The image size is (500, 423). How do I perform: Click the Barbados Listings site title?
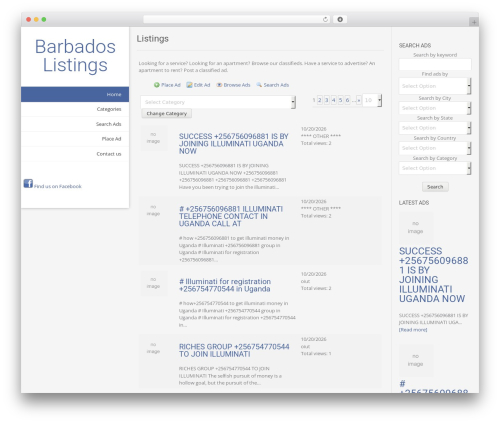point(75,56)
